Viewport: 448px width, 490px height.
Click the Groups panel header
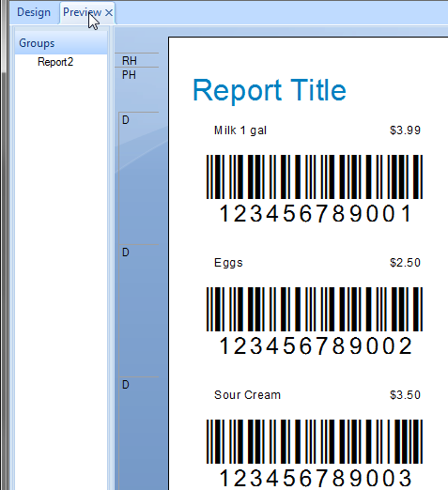[x=61, y=43]
